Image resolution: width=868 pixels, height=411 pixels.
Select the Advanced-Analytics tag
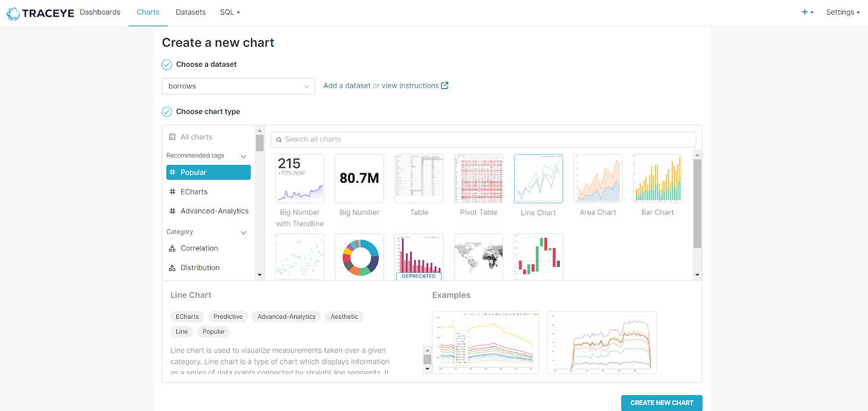[209, 211]
